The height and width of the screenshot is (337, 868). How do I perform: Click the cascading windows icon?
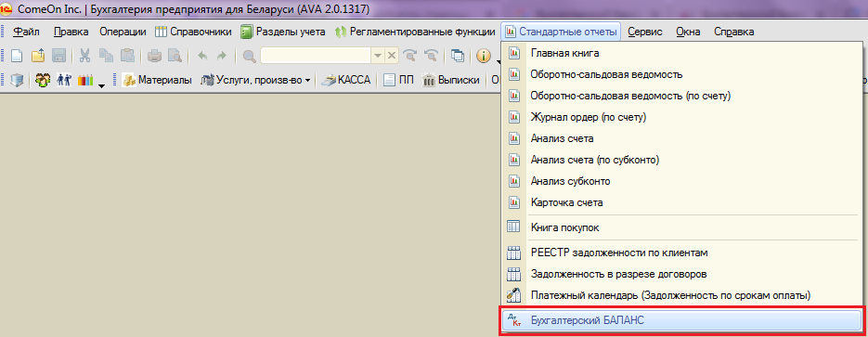(458, 56)
